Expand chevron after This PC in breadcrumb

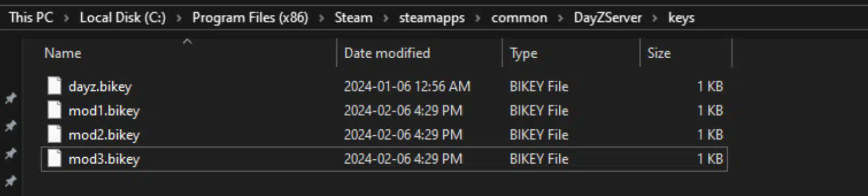[66, 18]
